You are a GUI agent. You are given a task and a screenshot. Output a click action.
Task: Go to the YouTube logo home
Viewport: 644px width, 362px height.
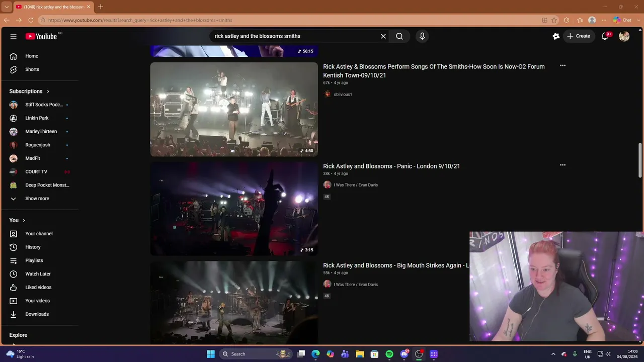pos(41,36)
